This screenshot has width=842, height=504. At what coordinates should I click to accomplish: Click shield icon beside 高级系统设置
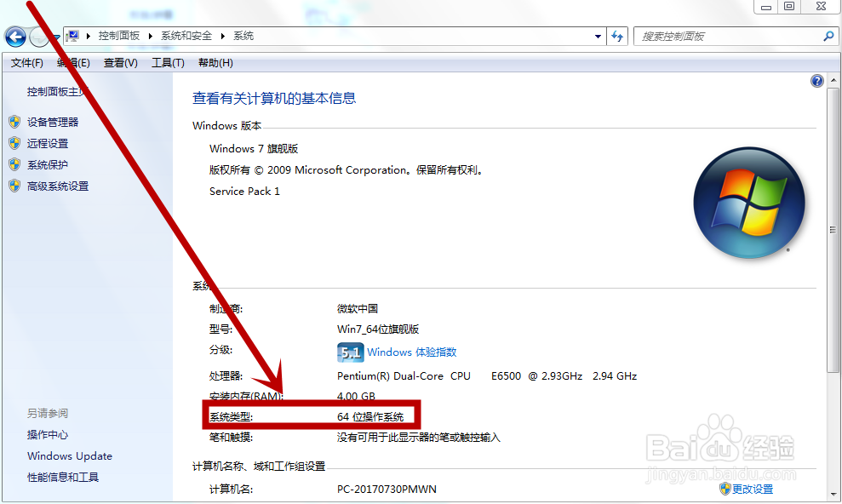pos(14,186)
